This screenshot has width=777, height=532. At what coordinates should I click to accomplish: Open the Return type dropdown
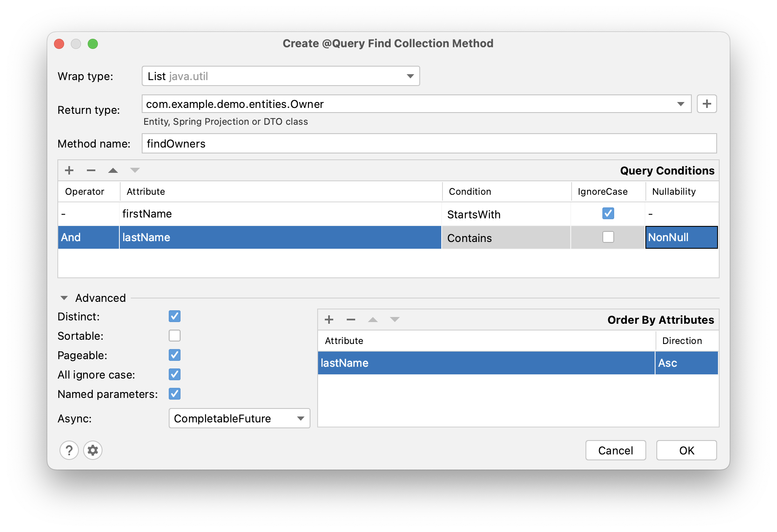[680, 104]
